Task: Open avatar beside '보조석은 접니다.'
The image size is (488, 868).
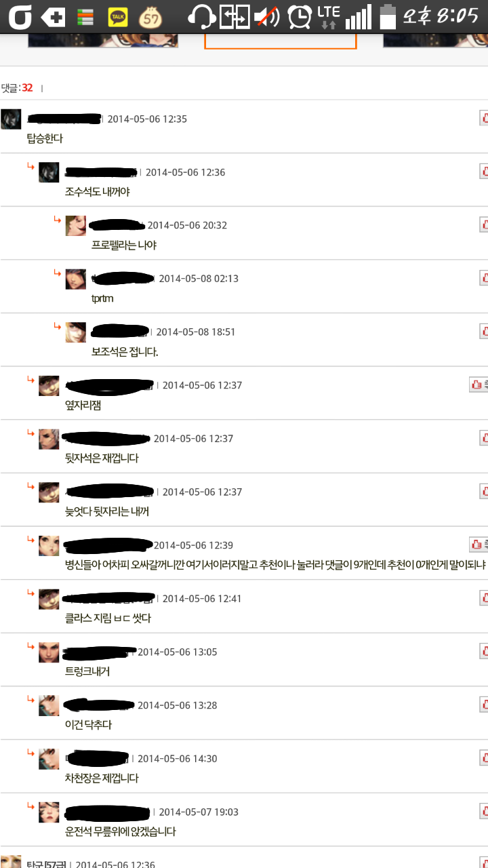Action: [x=76, y=332]
